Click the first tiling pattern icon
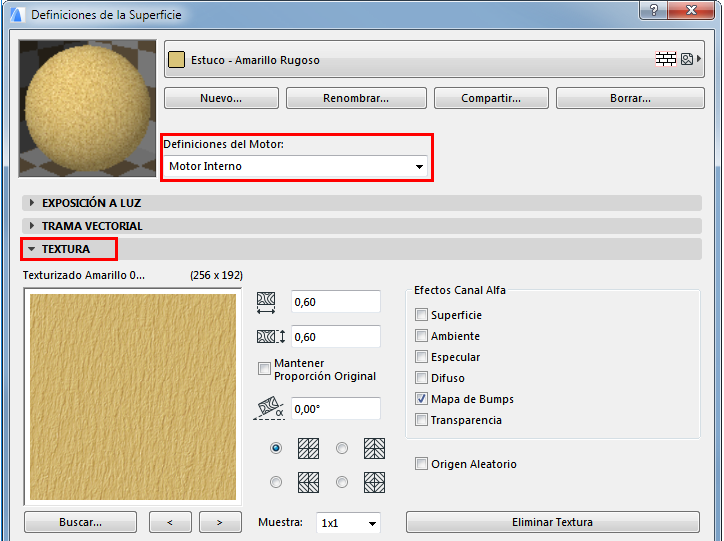Viewport: 724px width, 541px height. click(308, 448)
